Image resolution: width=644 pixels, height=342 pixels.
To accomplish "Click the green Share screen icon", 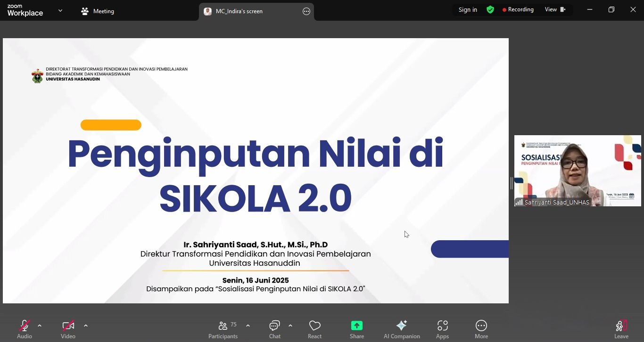I will [x=356, y=325].
